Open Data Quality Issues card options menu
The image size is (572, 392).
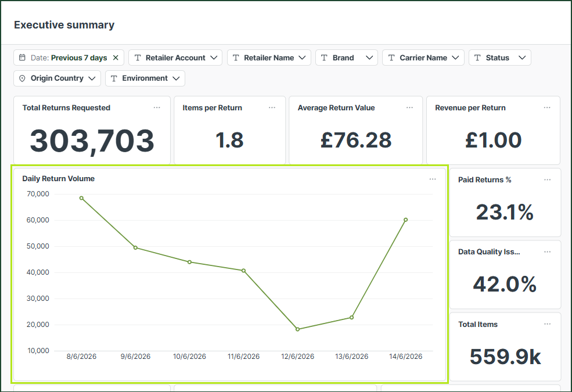[x=548, y=252]
